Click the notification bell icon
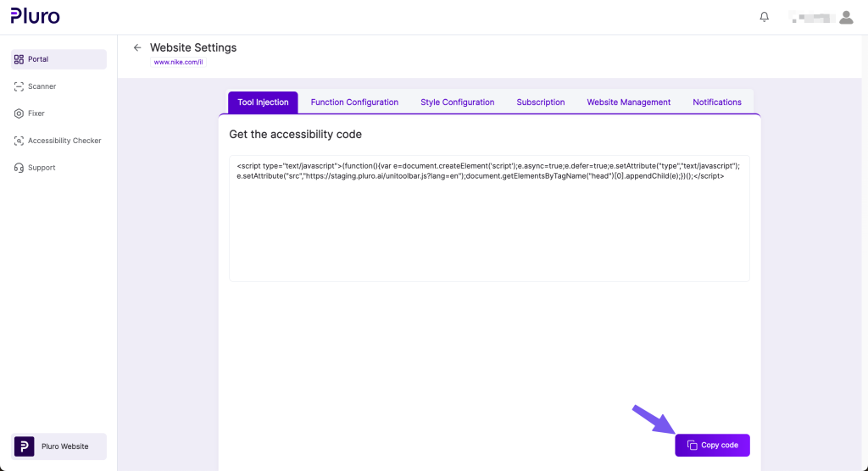868x471 pixels. point(765,17)
